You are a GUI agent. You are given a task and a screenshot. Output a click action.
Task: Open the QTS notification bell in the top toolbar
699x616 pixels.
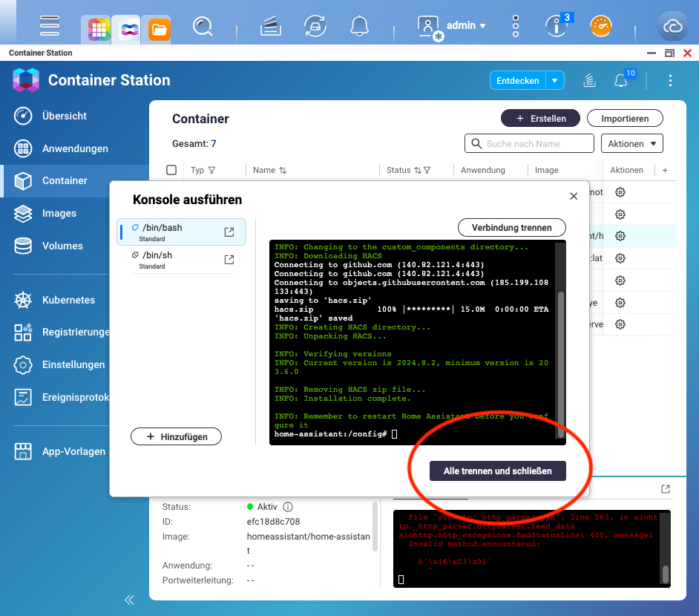click(x=359, y=26)
